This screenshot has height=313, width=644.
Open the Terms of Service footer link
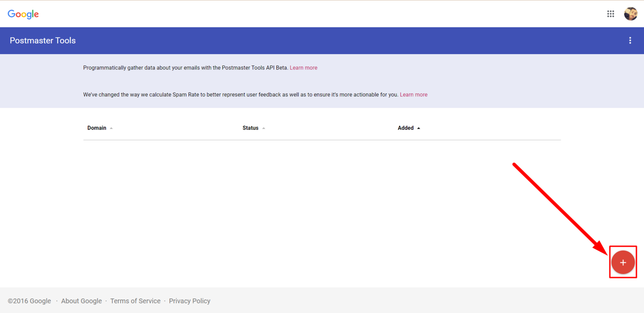pos(135,301)
